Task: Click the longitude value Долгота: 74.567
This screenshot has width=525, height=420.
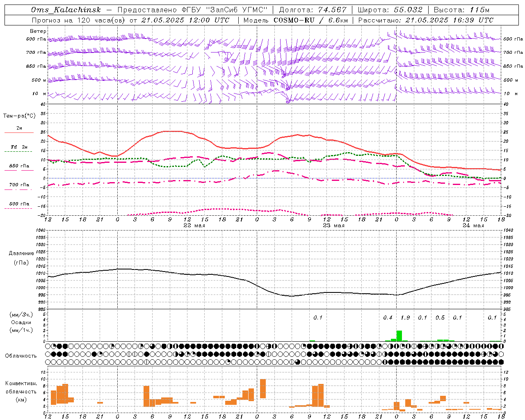Action: [x=313, y=10]
